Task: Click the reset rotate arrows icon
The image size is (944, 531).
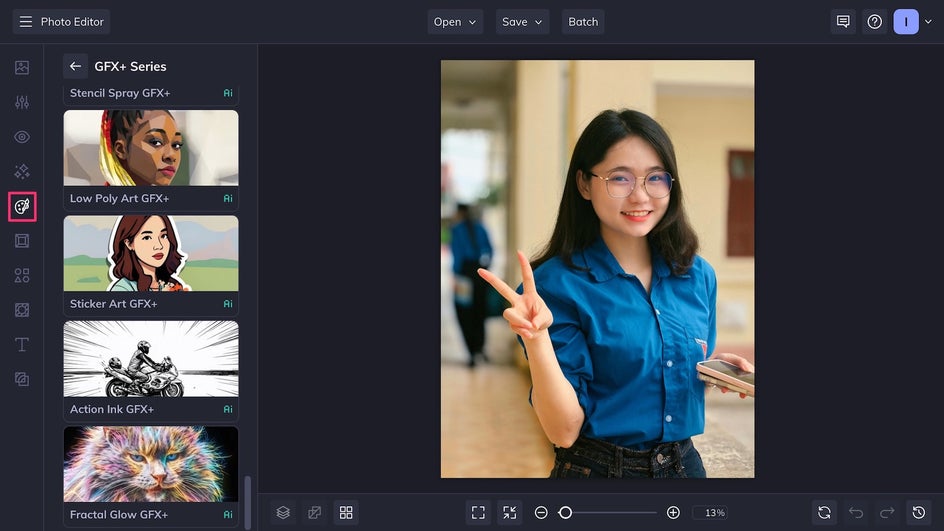Action: (824, 512)
